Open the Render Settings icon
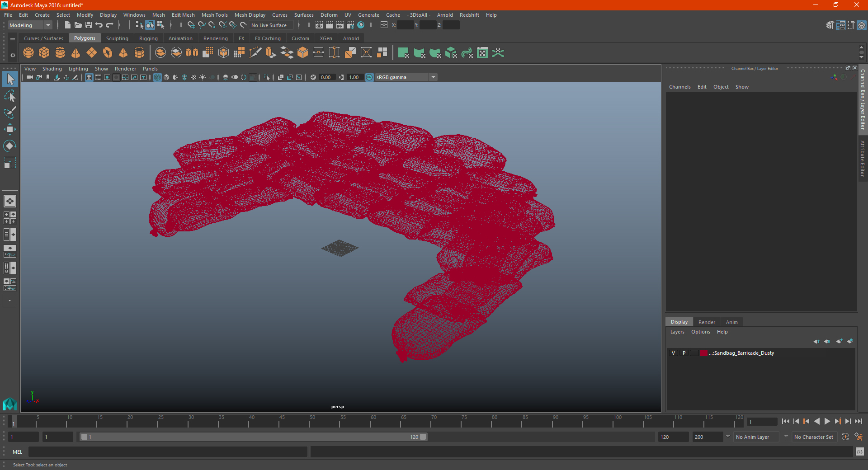 (350, 25)
